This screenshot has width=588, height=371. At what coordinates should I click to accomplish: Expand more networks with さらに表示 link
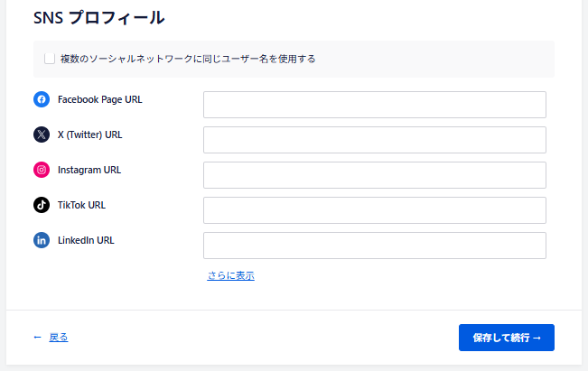[230, 275]
